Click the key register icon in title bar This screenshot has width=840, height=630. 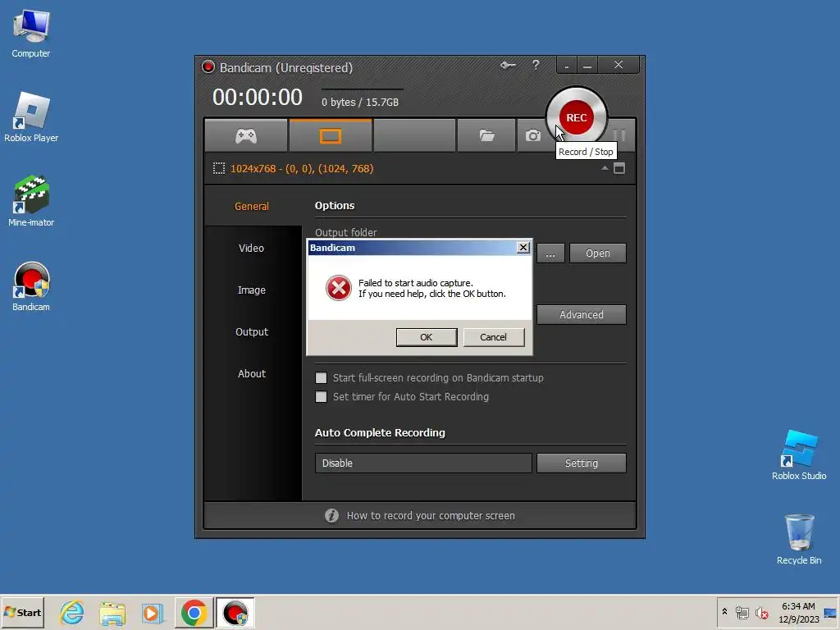click(508, 66)
